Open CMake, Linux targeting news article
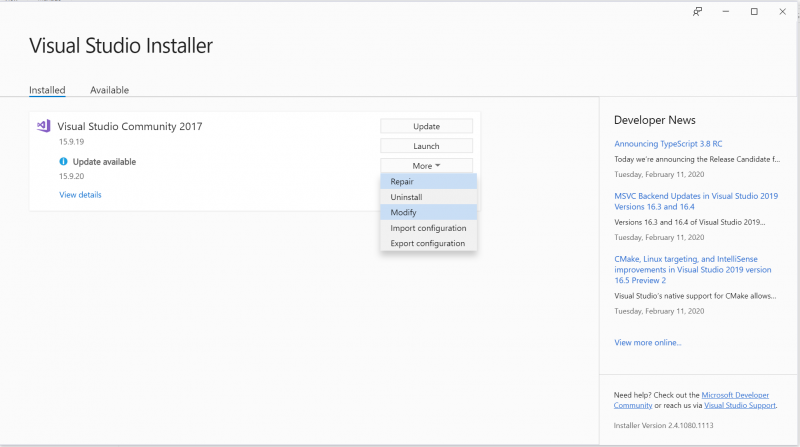 [692, 269]
